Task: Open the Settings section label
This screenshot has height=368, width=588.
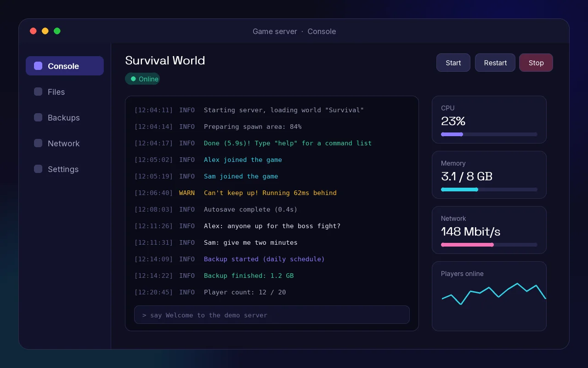Action: 63,169
